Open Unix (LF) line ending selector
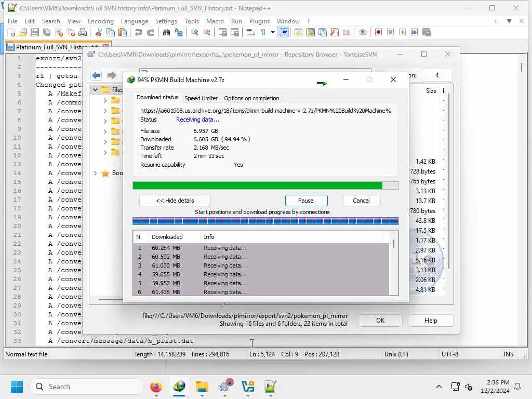Viewport: 532px width, 399px height. 396,354
